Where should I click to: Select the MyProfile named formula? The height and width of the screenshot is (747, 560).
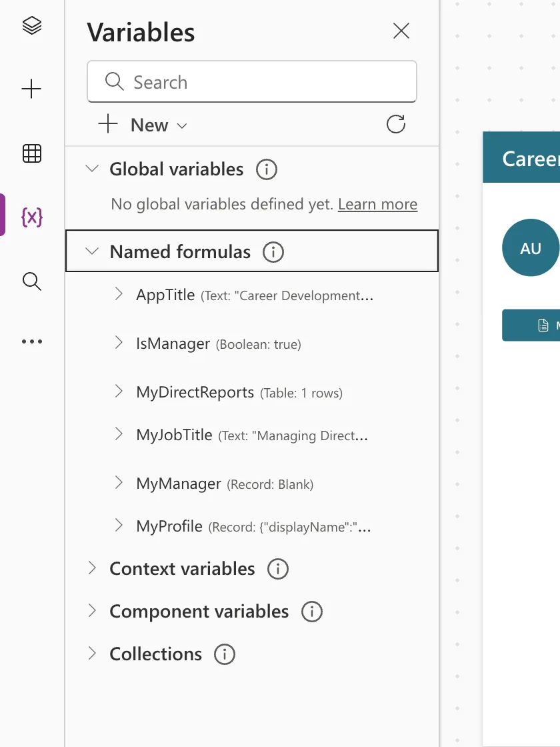click(169, 526)
